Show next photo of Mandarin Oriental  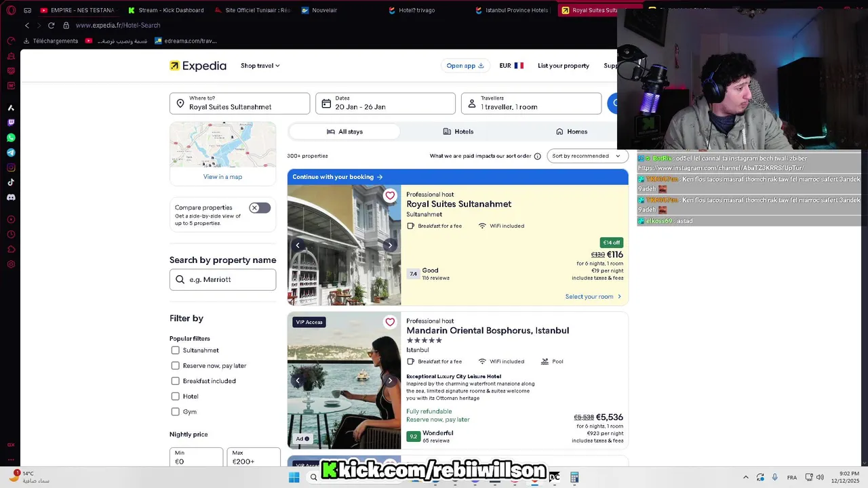point(390,381)
